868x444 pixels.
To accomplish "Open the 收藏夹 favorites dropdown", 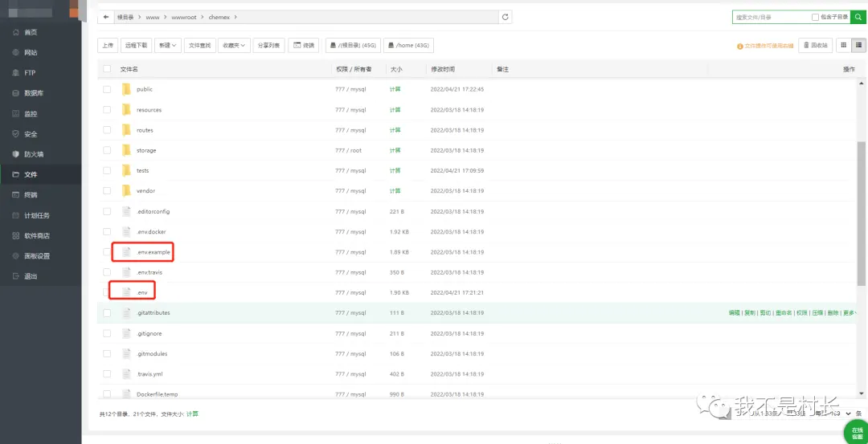I will [x=234, y=46].
